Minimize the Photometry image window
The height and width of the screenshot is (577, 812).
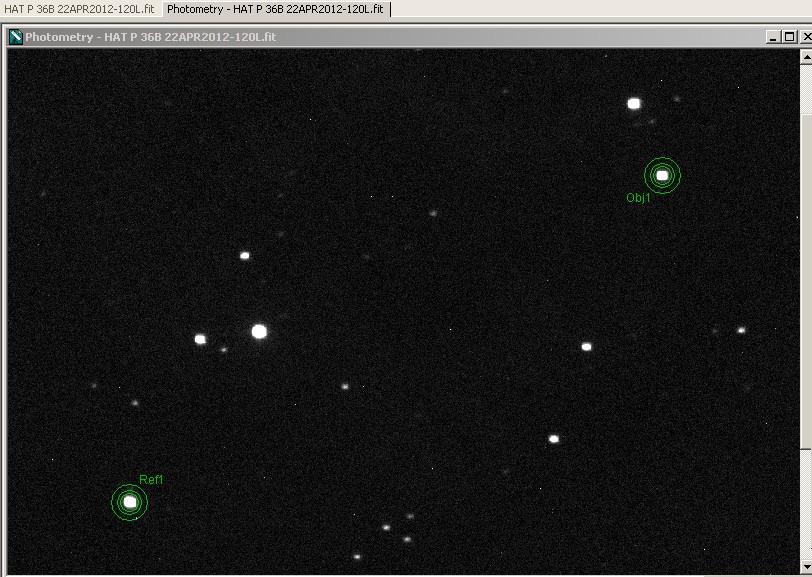point(773,37)
